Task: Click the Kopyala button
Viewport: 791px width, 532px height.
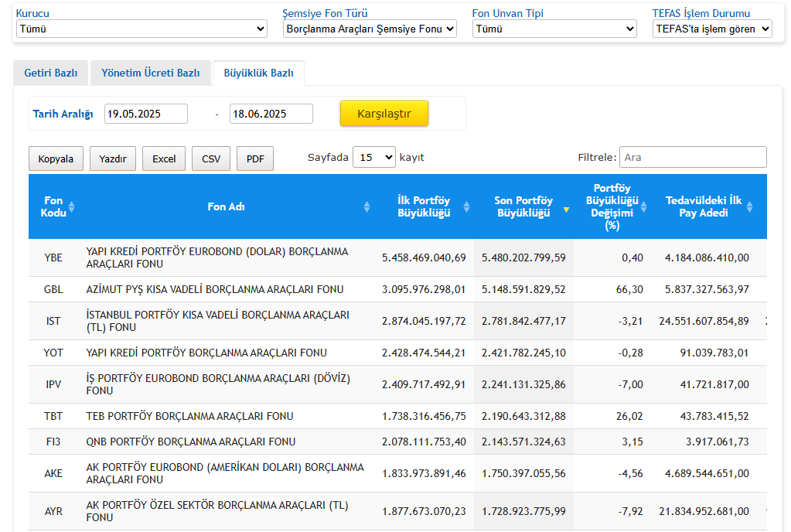Action: (x=56, y=159)
